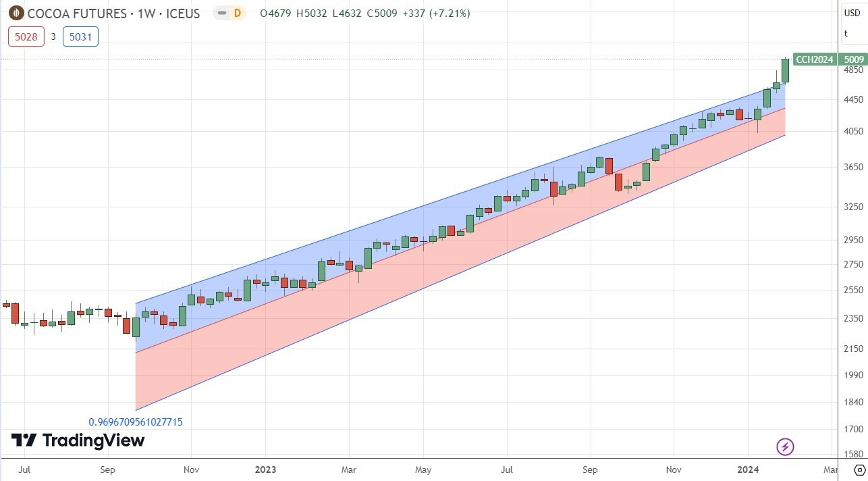Click the green 5009 last-price label
Screen dimensions: 868x481
854,59
